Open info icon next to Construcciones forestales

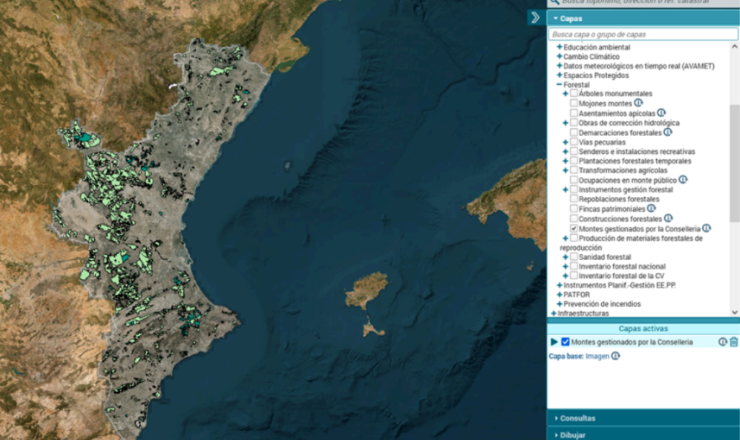point(668,218)
